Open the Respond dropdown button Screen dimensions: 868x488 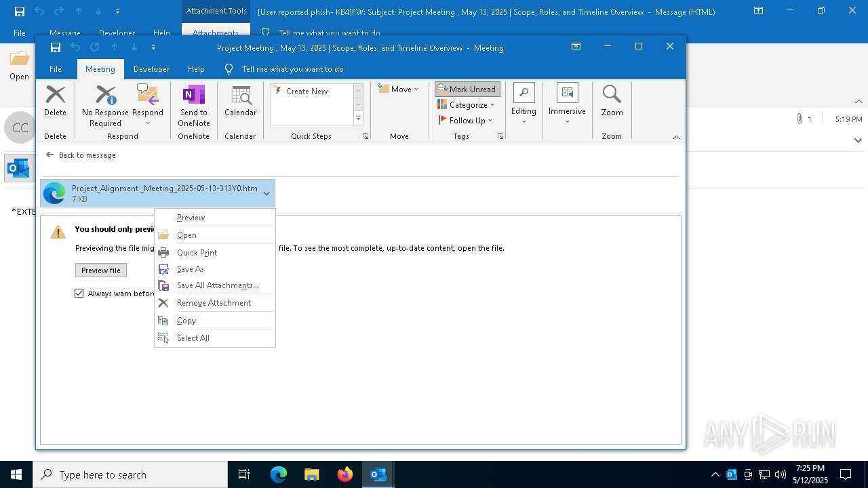[x=148, y=106]
